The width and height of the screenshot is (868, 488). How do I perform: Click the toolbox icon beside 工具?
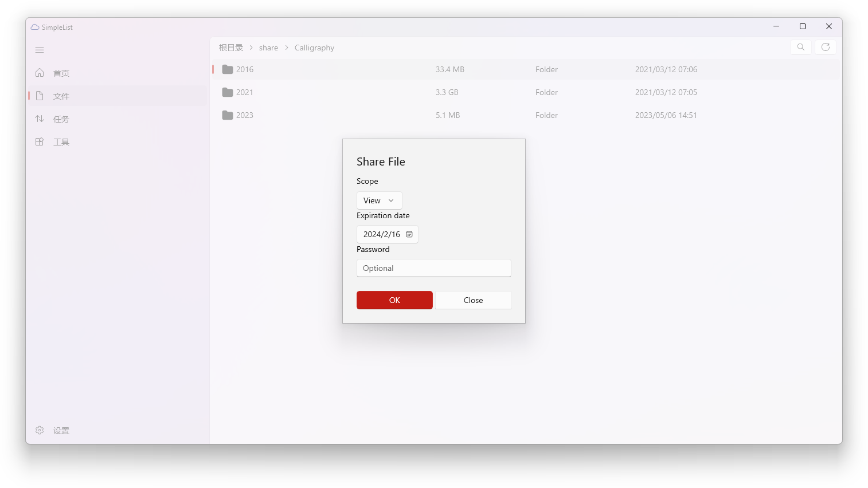[40, 141]
